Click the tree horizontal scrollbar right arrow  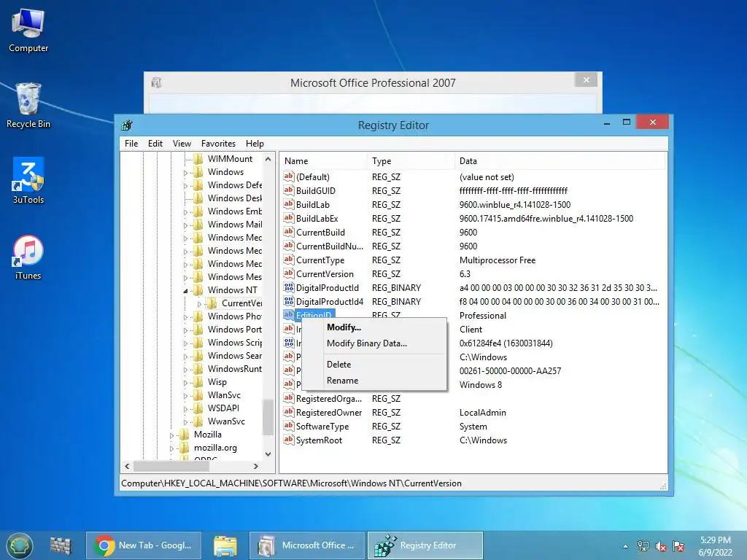[x=256, y=466]
